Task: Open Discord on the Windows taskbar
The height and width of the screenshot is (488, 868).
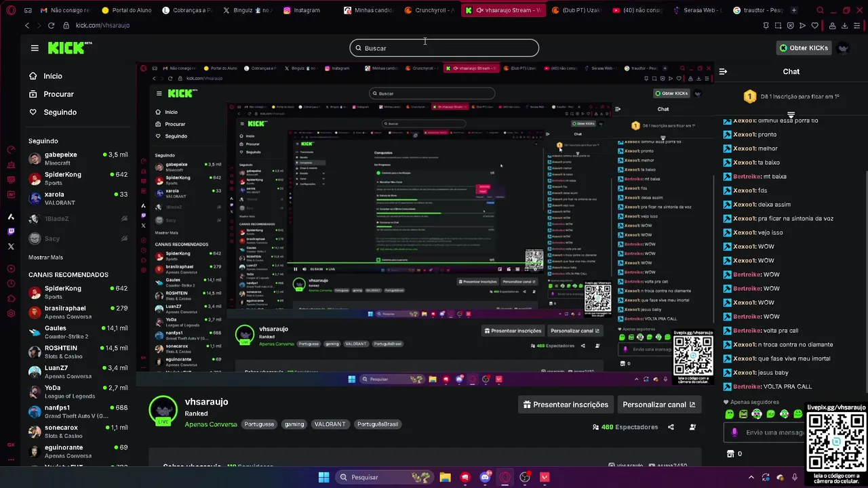Action: pyautogui.click(x=485, y=477)
